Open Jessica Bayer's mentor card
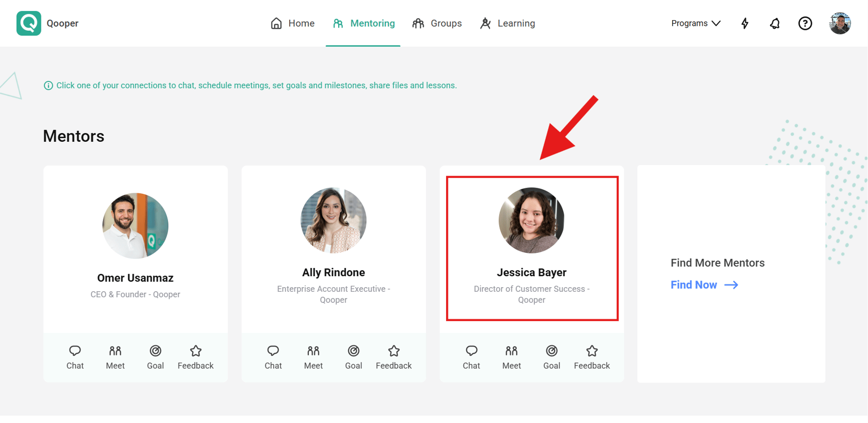The height and width of the screenshot is (423, 868). click(x=532, y=248)
